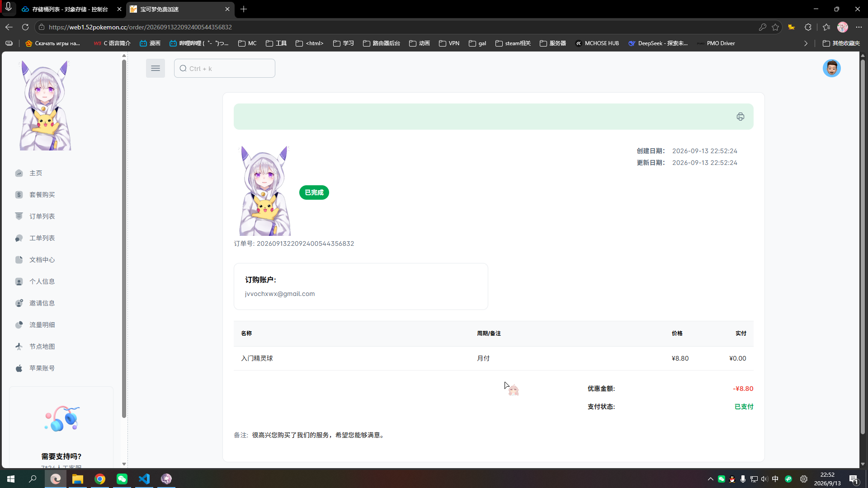
Task: Click the 节点地图 airplane icon
Action: (19, 347)
